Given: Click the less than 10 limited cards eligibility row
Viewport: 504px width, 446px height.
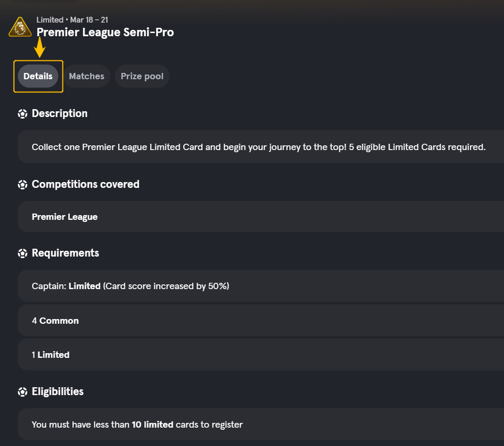Looking at the screenshot, I should click(x=261, y=424).
